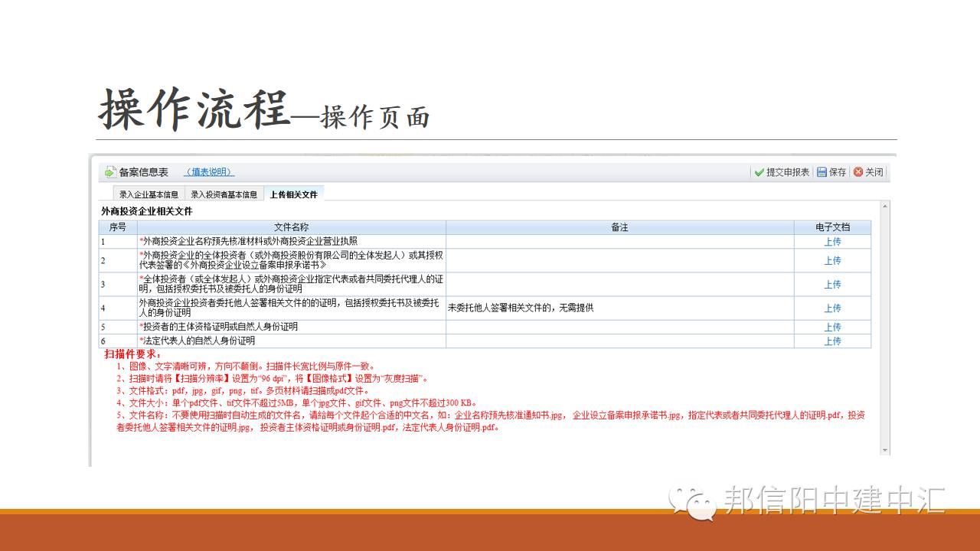Image resolution: width=980 pixels, height=551 pixels.
Task: Click 上传 for row 2 备案申报承诺书
Action: pos(832,261)
